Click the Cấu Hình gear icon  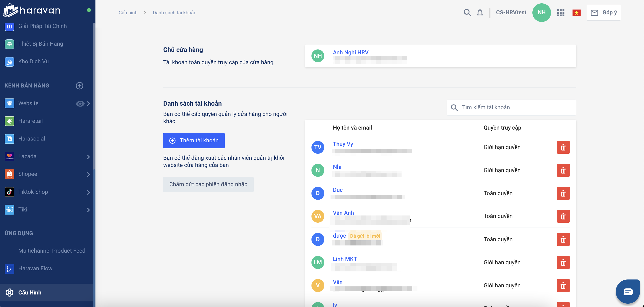[x=9, y=292]
